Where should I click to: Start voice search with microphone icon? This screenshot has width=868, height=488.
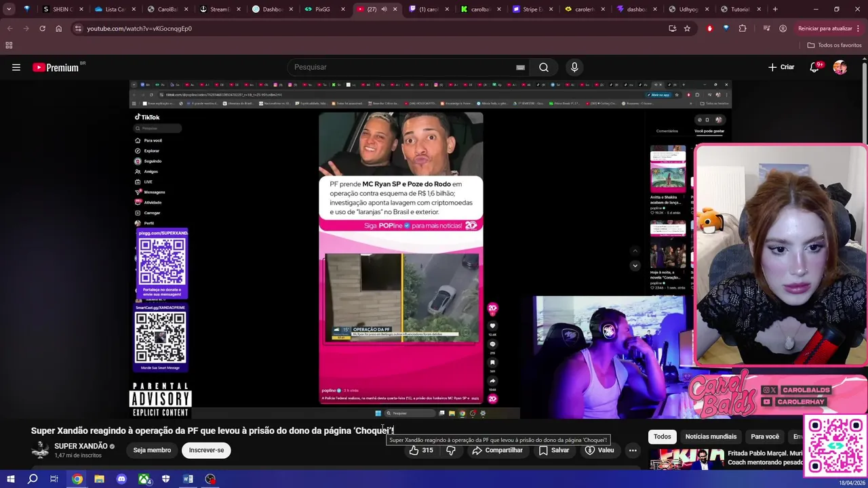click(574, 67)
